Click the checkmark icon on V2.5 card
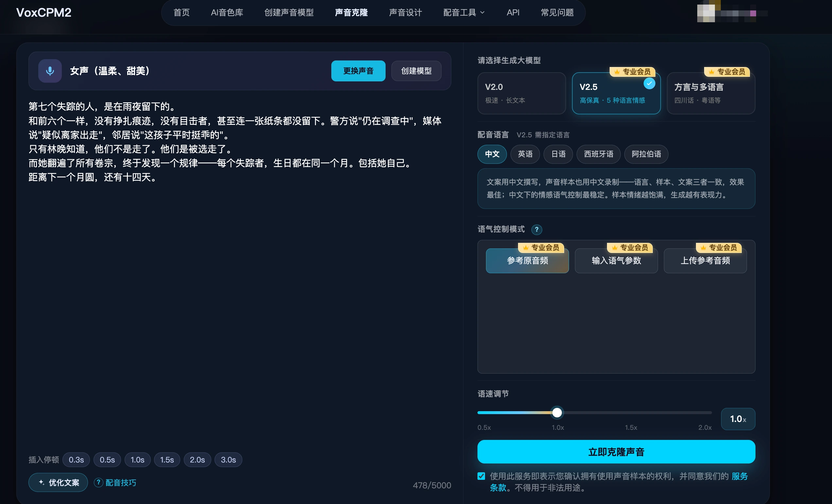The height and width of the screenshot is (504, 832). tap(649, 83)
